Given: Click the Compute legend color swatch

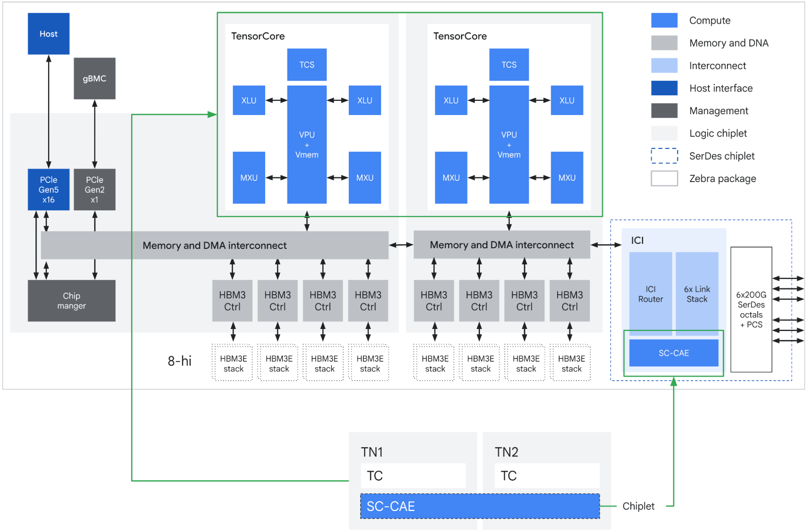Looking at the screenshot, I should (x=664, y=20).
